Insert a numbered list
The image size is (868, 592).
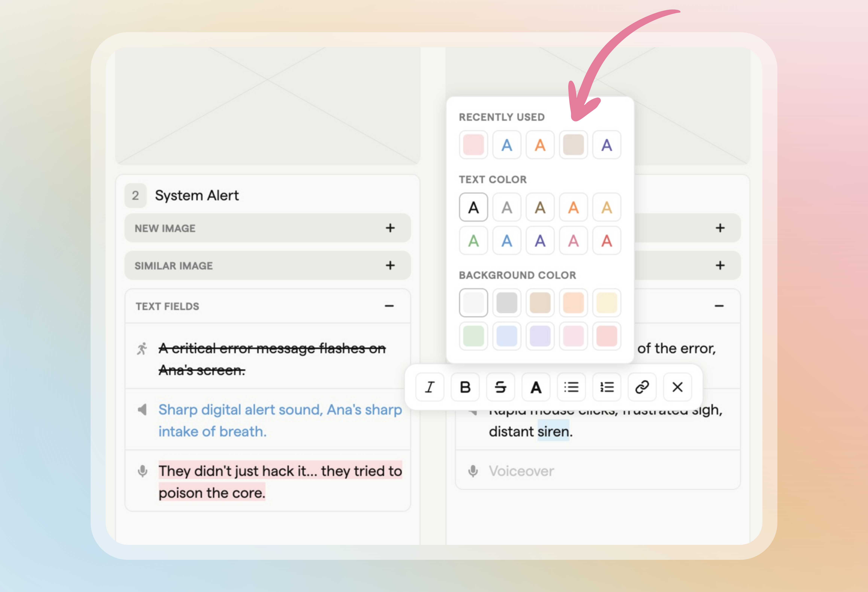pos(607,387)
